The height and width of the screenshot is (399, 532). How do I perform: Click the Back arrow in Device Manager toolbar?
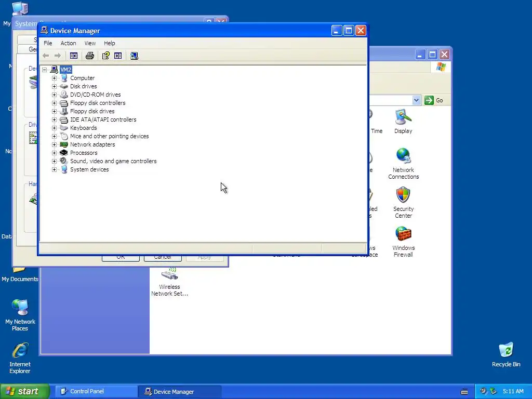(46, 56)
